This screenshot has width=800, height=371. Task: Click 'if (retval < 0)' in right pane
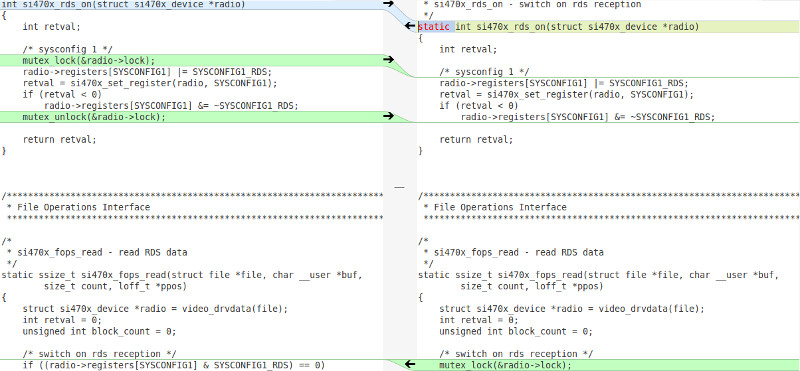(x=479, y=106)
